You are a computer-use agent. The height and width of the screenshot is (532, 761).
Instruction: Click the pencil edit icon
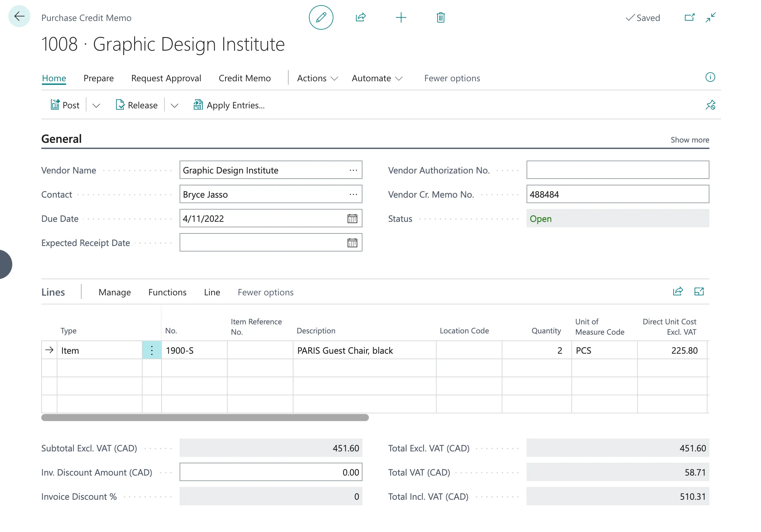click(321, 17)
